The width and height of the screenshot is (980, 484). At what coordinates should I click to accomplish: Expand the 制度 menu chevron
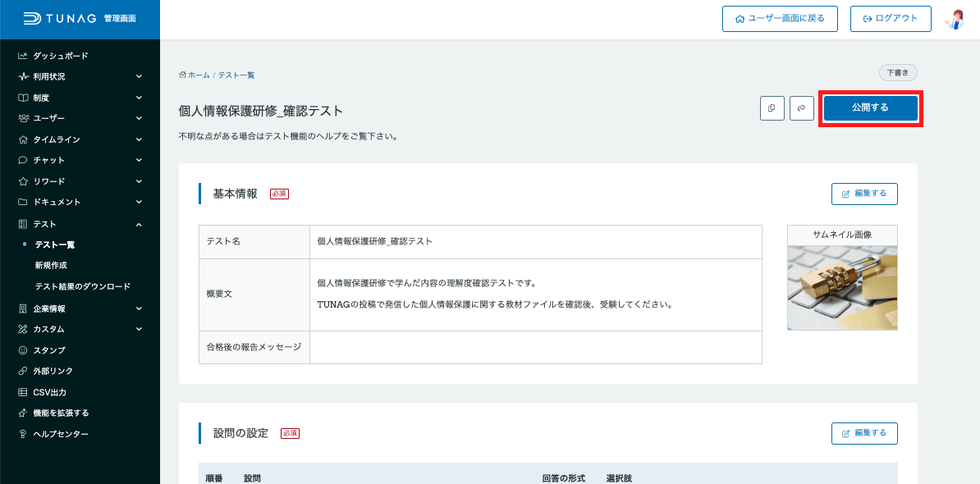coord(139,98)
